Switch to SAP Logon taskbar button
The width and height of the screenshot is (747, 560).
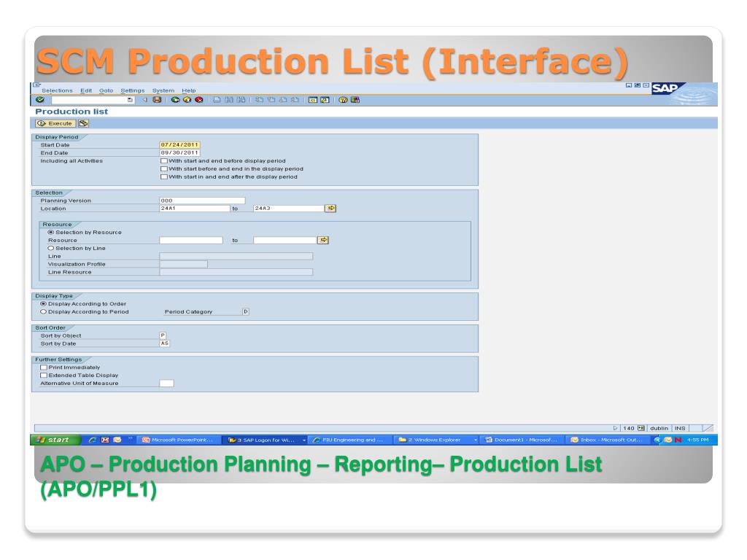266,440
